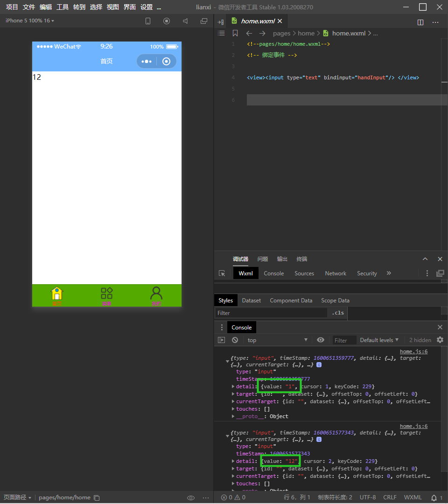Close the debugger panel

coord(440,259)
